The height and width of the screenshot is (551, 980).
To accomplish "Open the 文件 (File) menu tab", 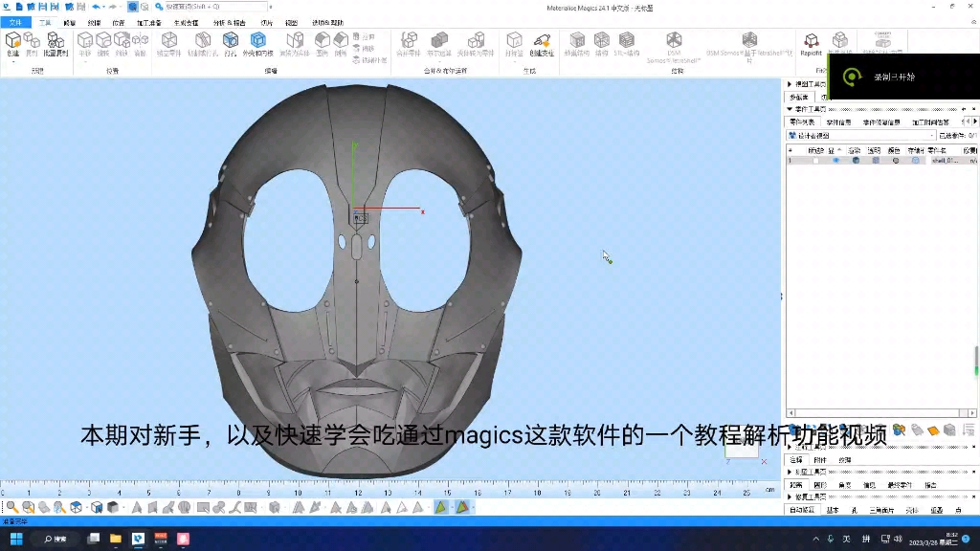I will coord(15,21).
